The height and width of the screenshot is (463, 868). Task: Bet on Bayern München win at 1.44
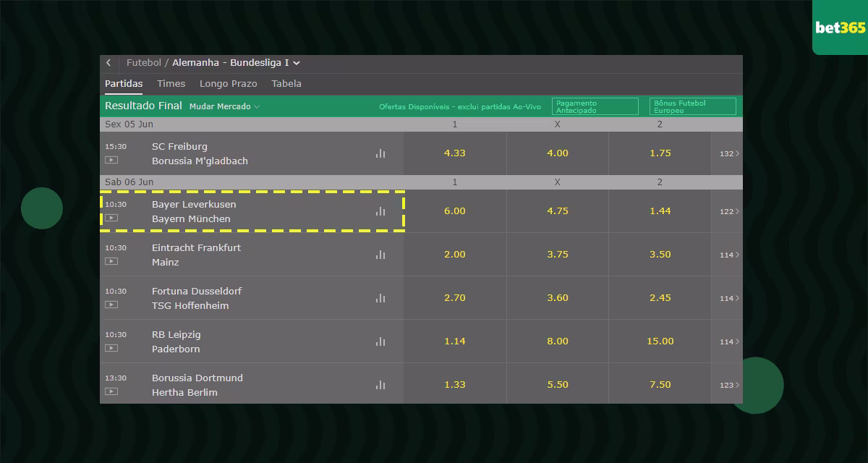point(660,211)
